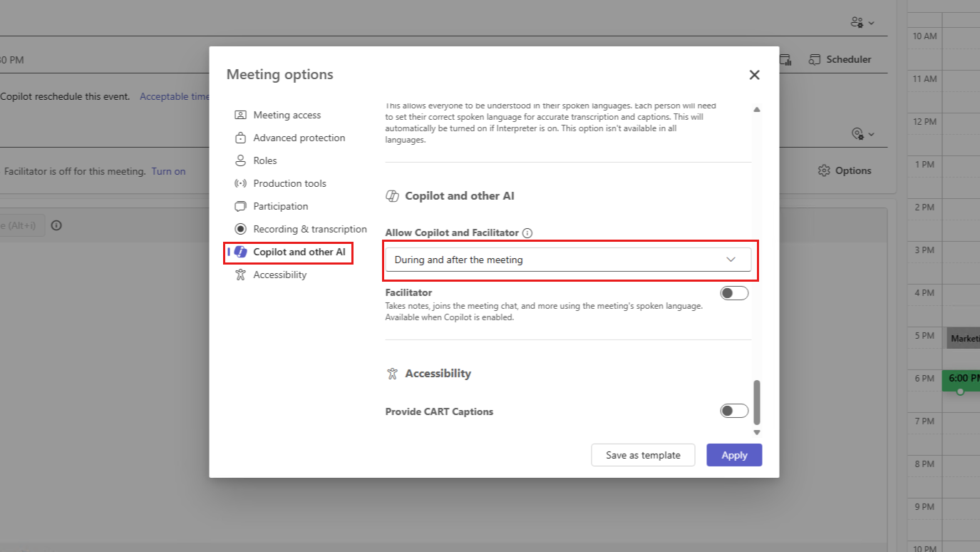
Task: Open Meeting access settings
Action: coord(287,115)
